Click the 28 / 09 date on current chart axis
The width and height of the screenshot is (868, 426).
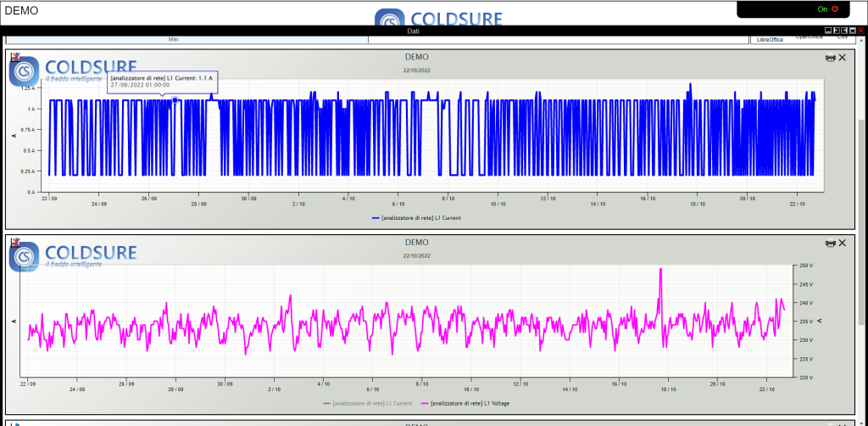pyautogui.click(x=199, y=204)
